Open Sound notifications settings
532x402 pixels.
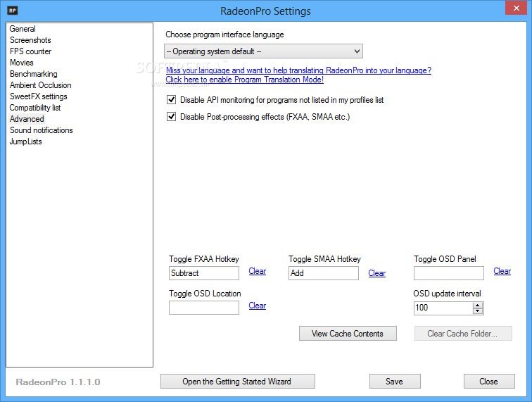(x=41, y=130)
